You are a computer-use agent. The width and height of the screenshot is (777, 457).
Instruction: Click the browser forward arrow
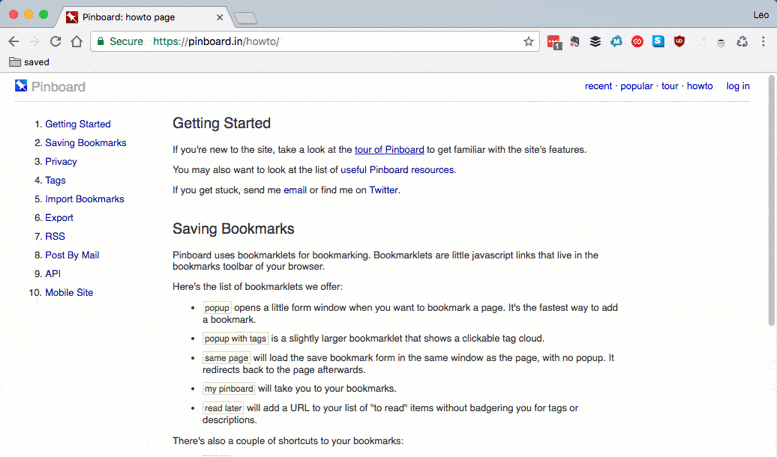coord(35,42)
